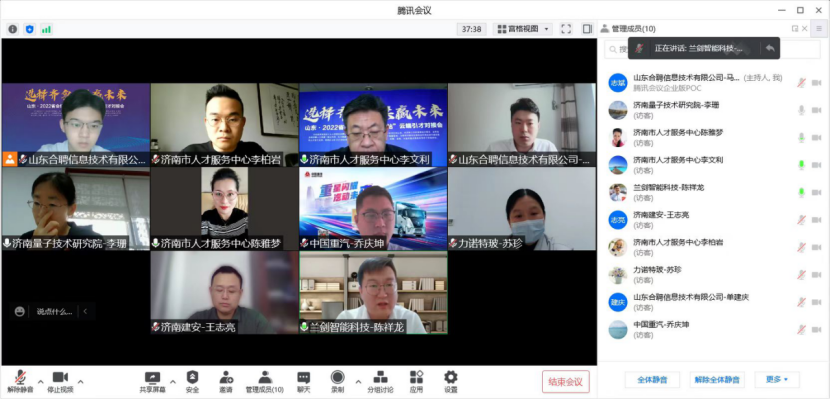This screenshot has width=830, height=400.
Task: Stop camera with 停止视频
Action: coord(60,381)
